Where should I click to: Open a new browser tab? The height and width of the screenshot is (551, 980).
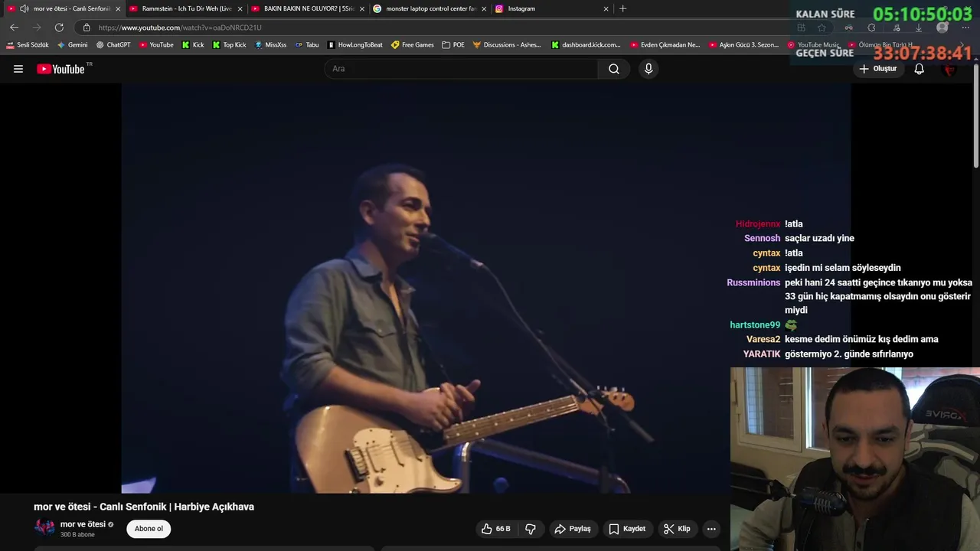[622, 8]
